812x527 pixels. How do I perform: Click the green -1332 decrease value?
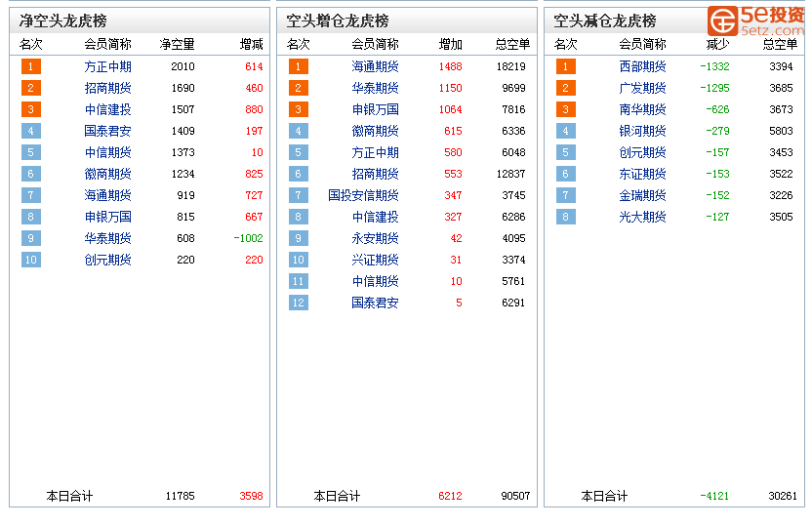coord(714,66)
